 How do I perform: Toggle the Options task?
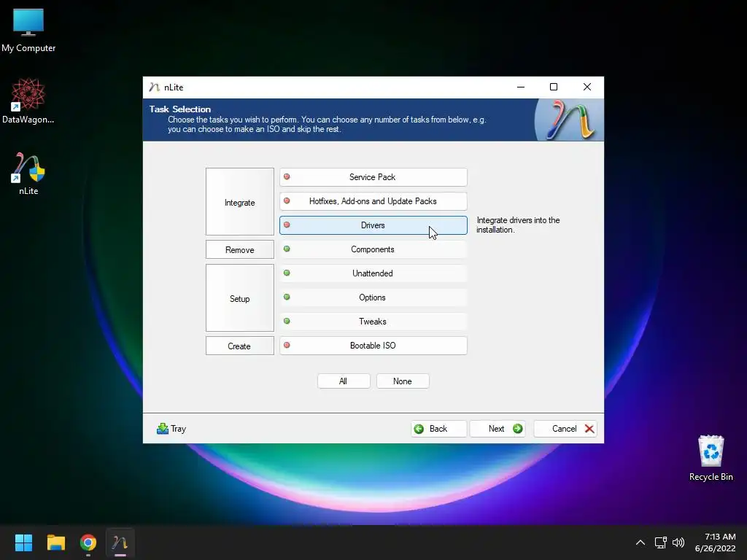tap(373, 297)
